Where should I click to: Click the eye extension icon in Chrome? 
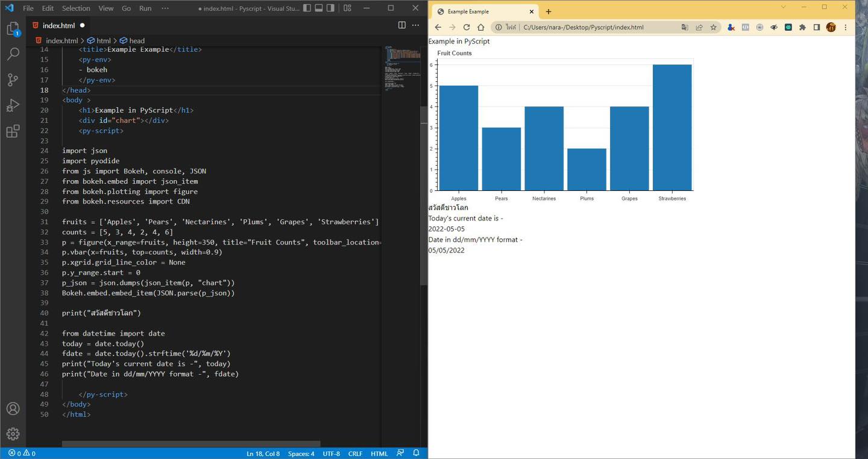click(774, 27)
